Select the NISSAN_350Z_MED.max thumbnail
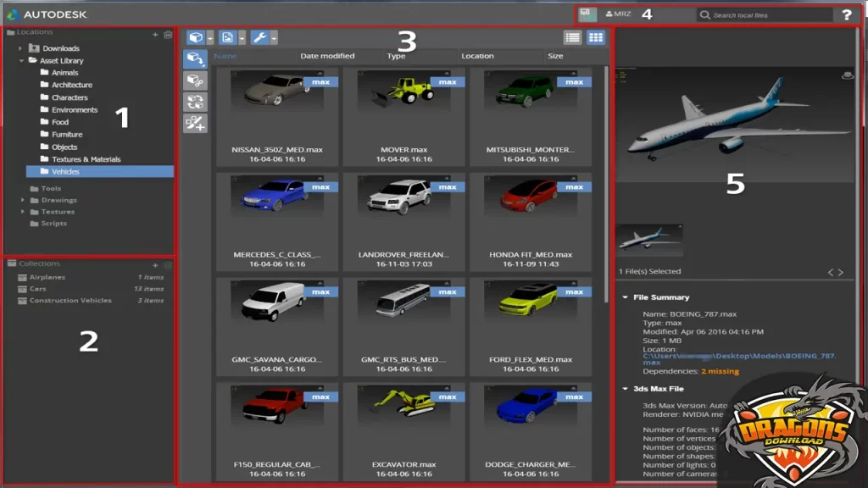 point(277,116)
